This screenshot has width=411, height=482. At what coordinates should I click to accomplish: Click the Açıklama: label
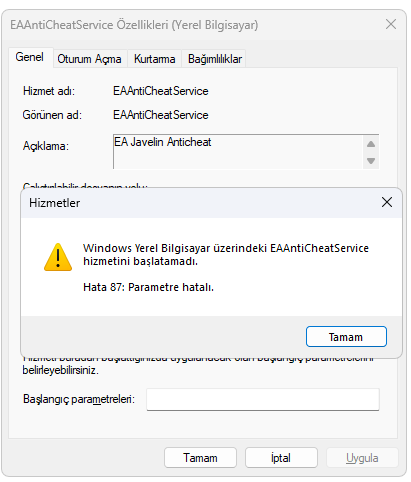point(46,146)
